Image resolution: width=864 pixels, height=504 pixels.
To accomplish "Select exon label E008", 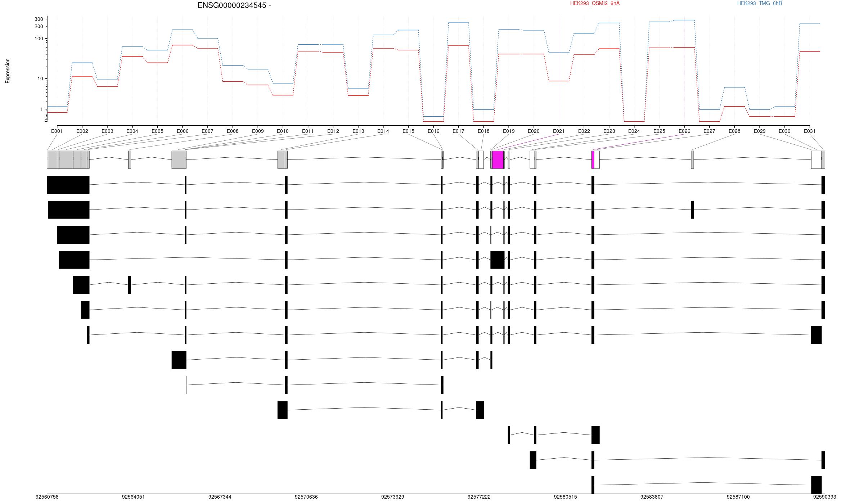I will (233, 131).
